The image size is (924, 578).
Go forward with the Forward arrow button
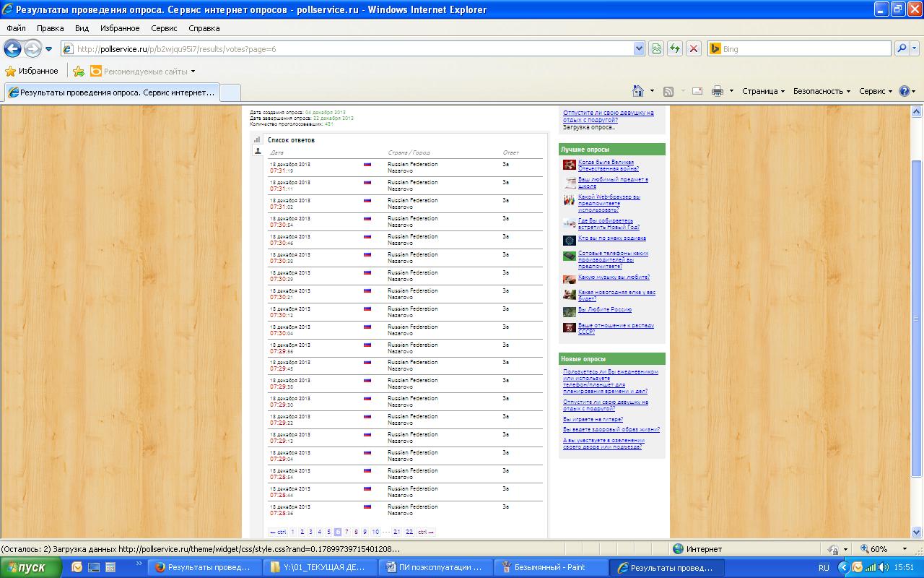(x=32, y=48)
